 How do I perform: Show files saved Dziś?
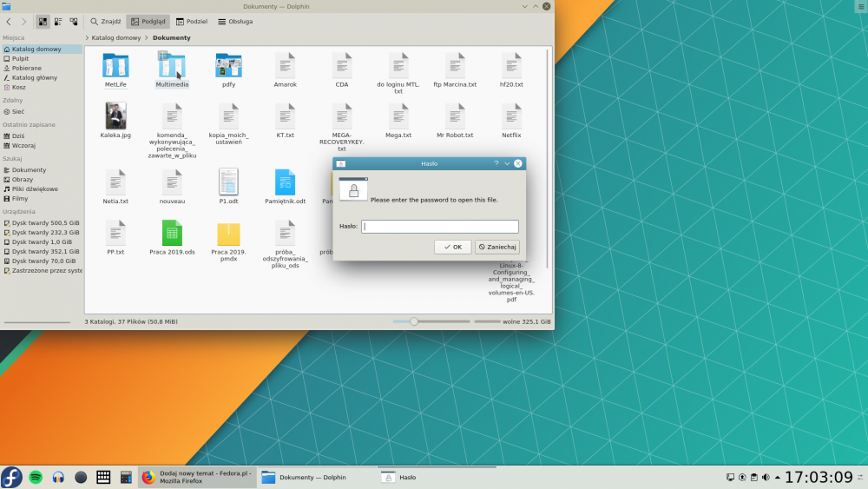click(42, 135)
